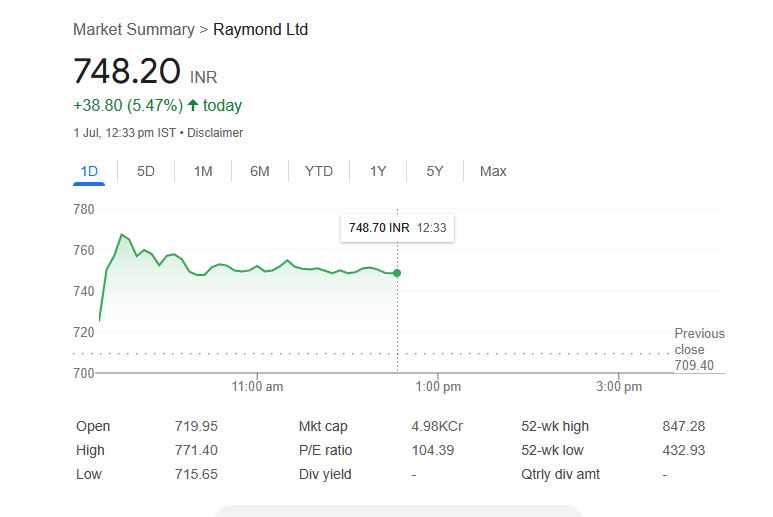Click the green up arrow icon
Viewport: 773px width, 517px height.
[x=193, y=105]
